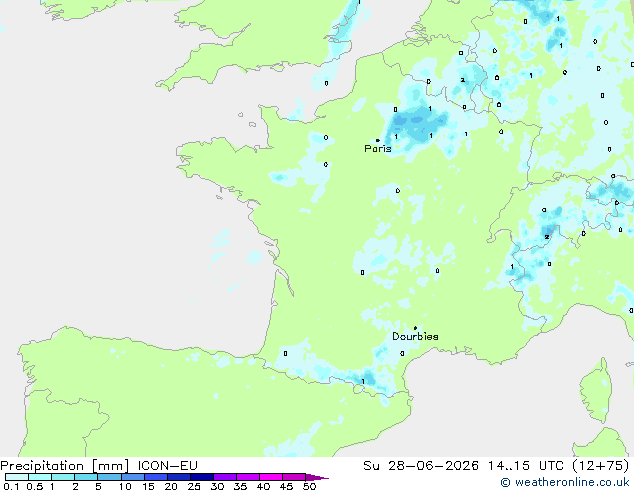This screenshot has width=634, height=490.
Task: Pick the lightest 0.1 to 0.5 legend swatch
Action: pos(17,477)
